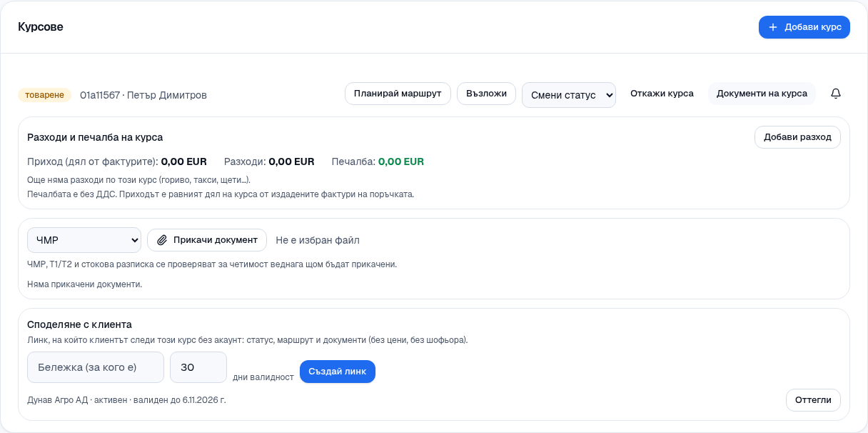Click Планирай маршрут button
868x433 pixels.
[398, 94]
